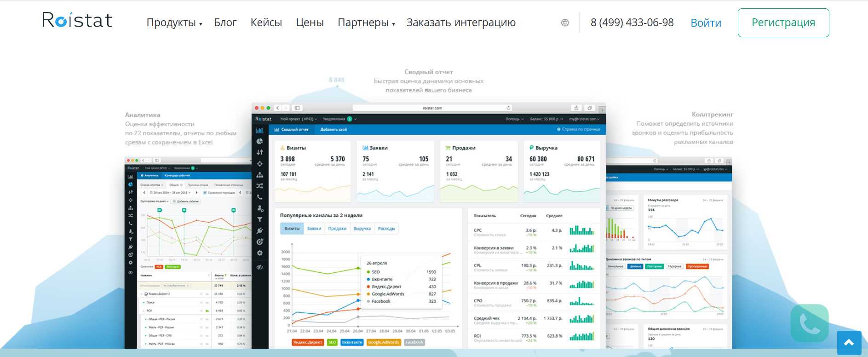Click the floating phone callback widget
The height and width of the screenshot is (357, 868).
coord(809,324)
